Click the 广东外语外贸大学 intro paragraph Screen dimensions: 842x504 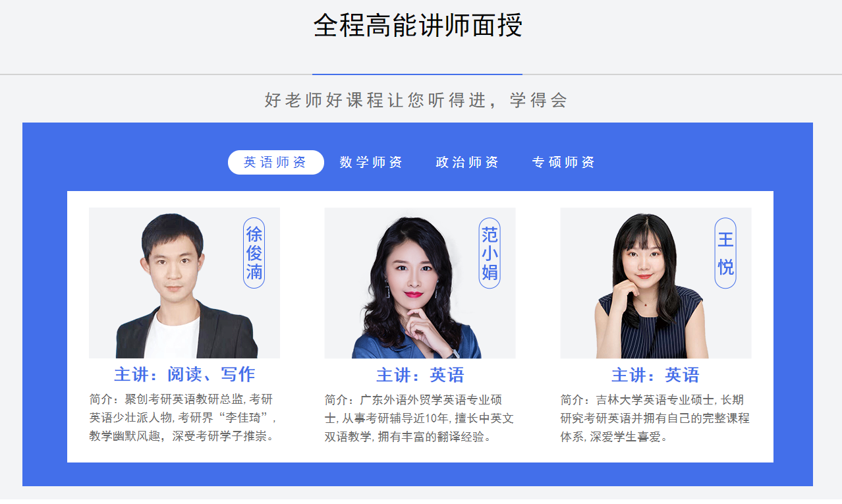point(419,418)
